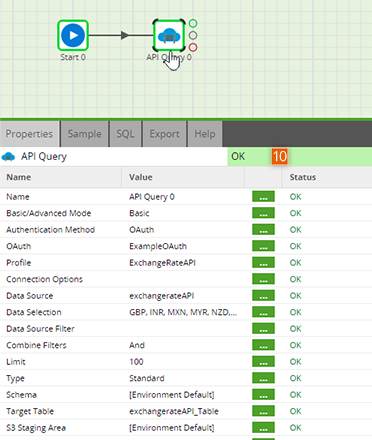
Task: Click the 'Standard' type value
Action: [147, 378]
